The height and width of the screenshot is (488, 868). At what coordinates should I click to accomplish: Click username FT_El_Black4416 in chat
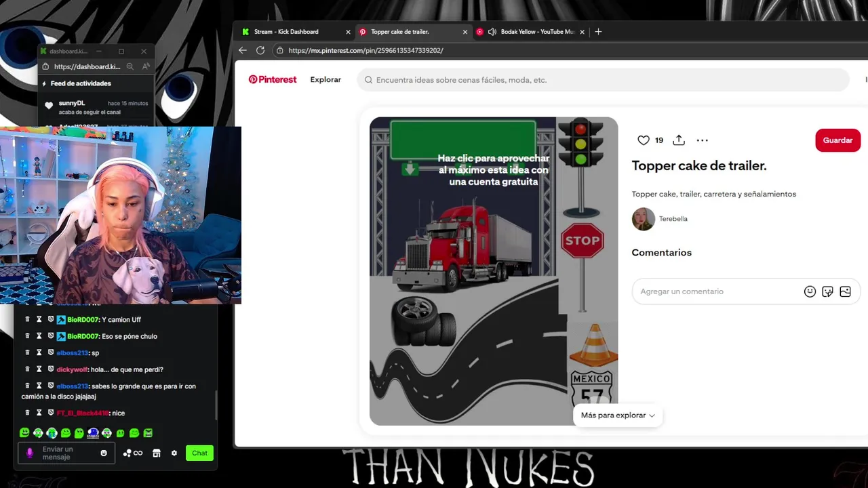point(83,413)
